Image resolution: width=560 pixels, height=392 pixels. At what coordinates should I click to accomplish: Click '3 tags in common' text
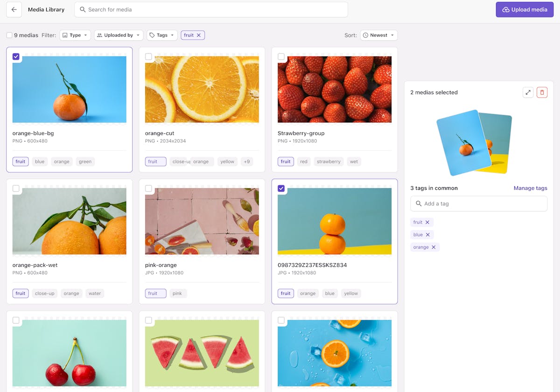tap(434, 188)
